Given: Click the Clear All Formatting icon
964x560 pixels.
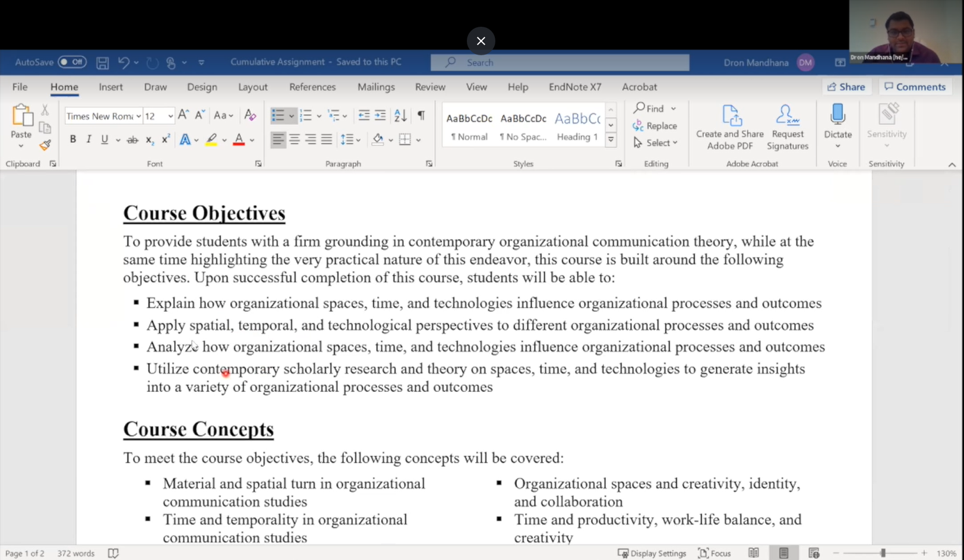Looking at the screenshot, I should pos(250,116).
